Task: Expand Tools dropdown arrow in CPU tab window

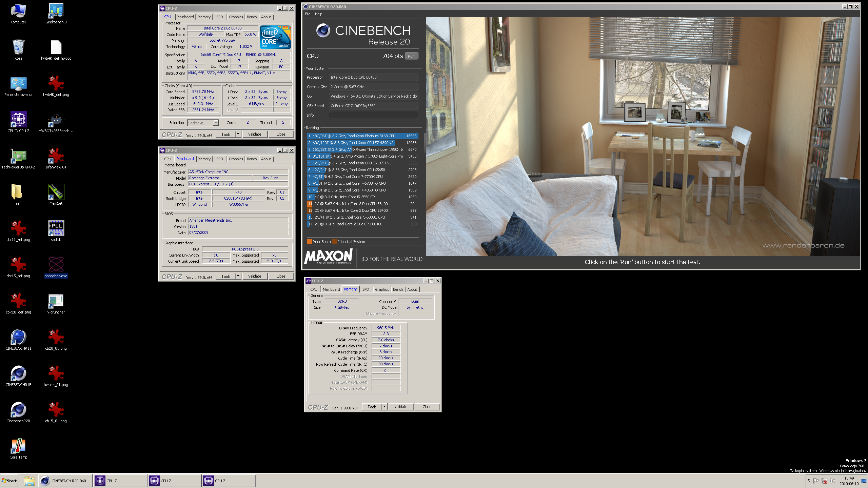Action: [x=238, y=134]
